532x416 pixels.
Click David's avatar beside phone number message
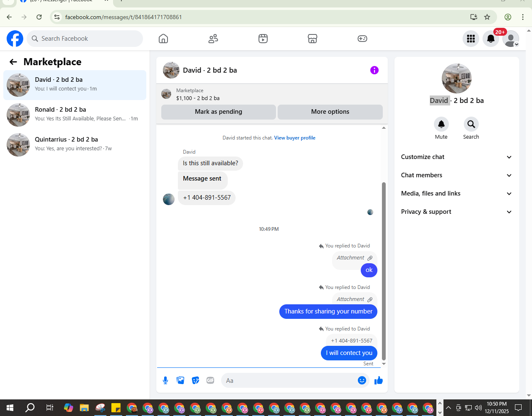[169, 199]
